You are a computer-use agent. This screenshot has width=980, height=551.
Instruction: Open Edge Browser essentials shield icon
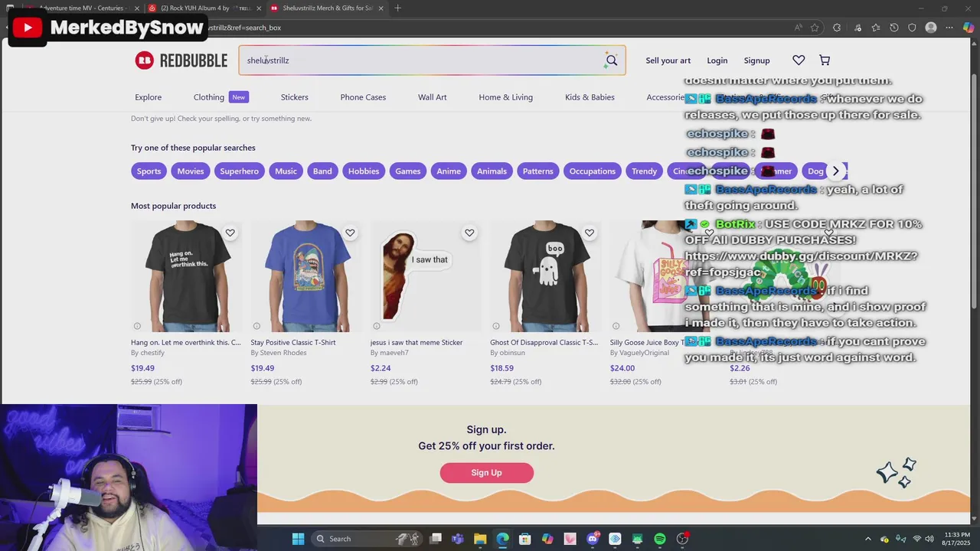click(912, 28)
